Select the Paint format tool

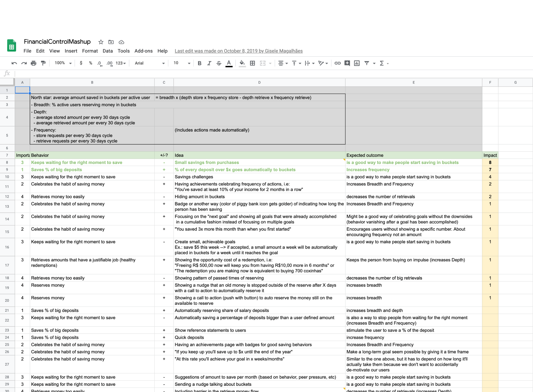coord(43,63)
